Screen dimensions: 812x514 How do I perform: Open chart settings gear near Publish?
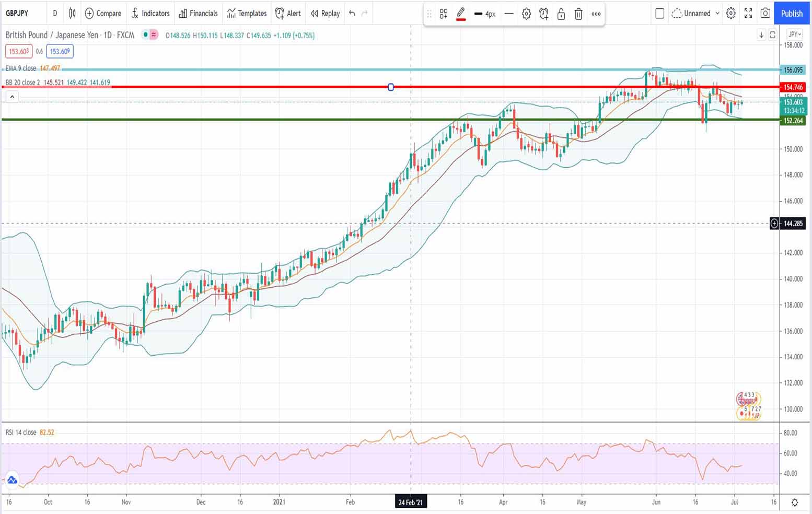(x=731, y=13)
